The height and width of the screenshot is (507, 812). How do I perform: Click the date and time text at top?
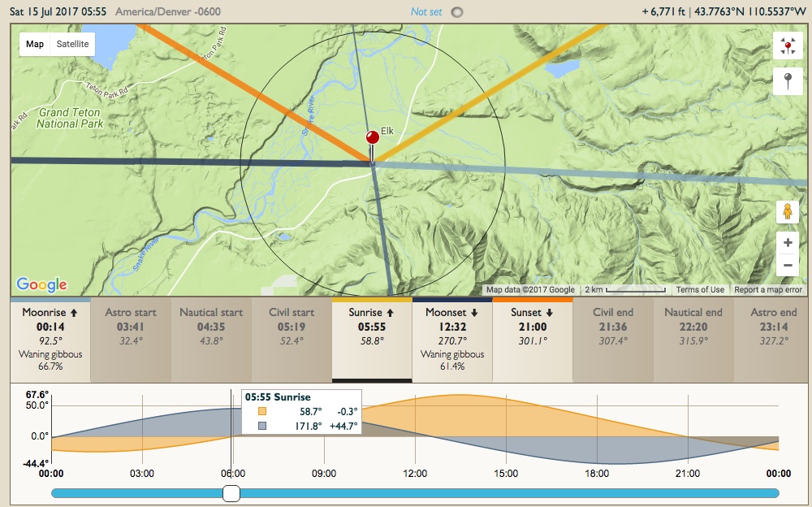click(x=57, y=12)
